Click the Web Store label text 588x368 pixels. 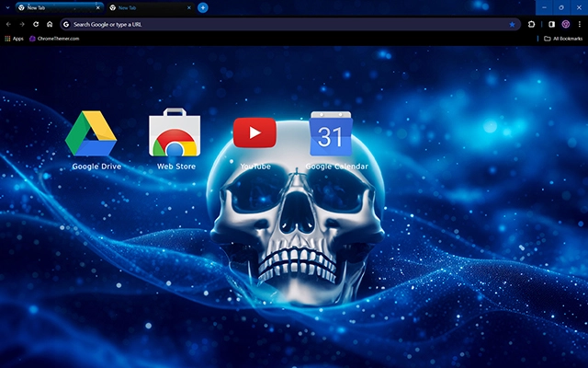176,167
